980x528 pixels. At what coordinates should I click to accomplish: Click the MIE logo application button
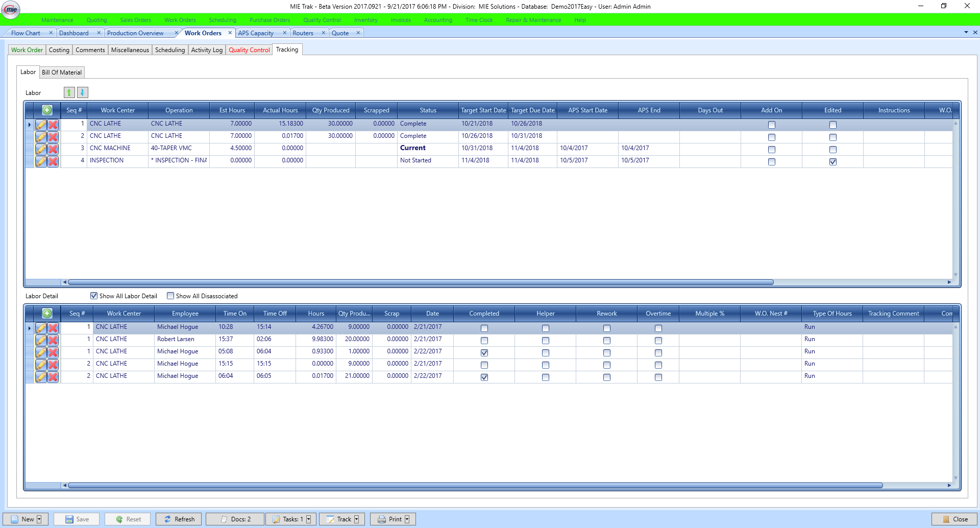[x=11, y=10]
